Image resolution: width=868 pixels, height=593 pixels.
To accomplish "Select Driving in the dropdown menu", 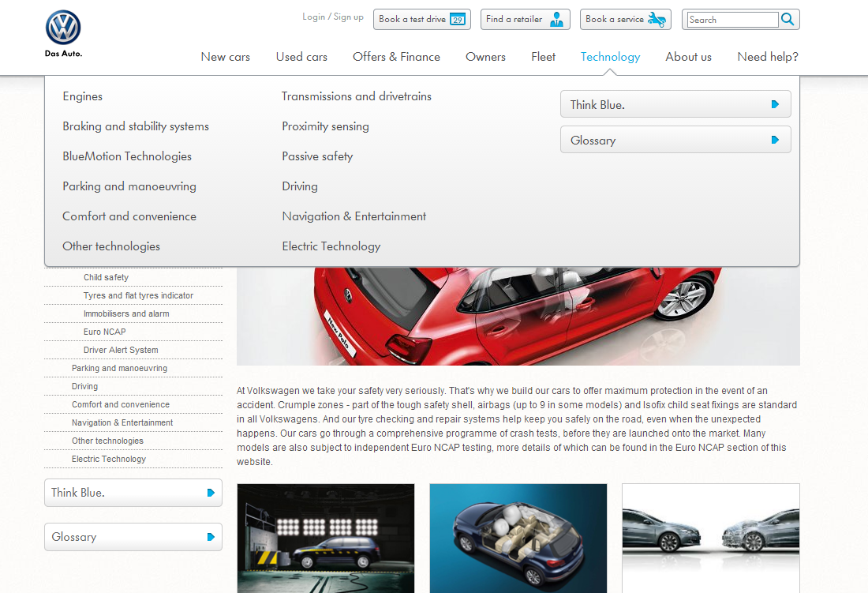I will coord(300,186).
